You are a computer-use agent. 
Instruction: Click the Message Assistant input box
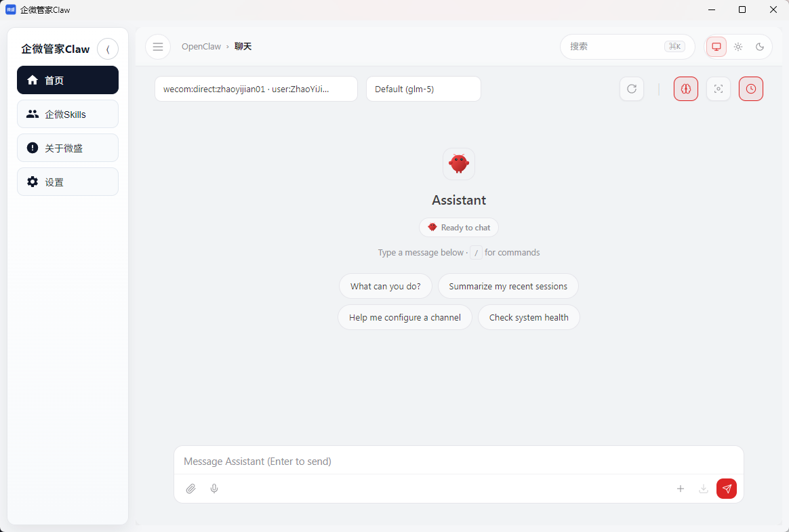coord(459,462)
